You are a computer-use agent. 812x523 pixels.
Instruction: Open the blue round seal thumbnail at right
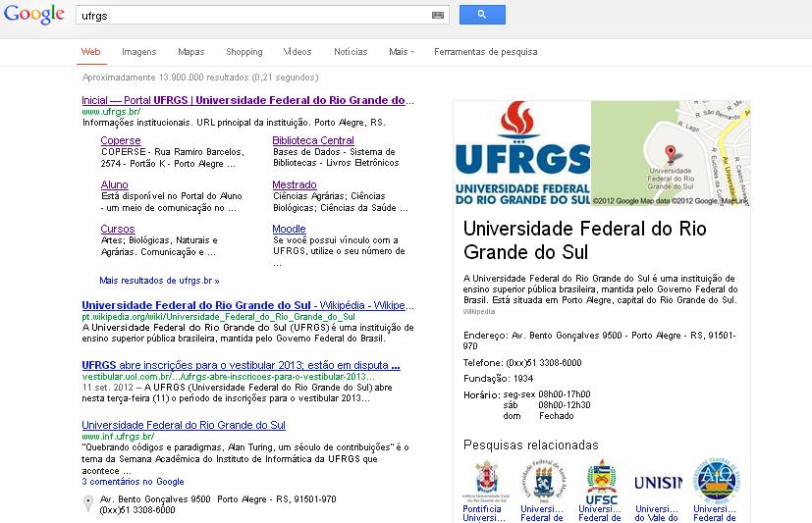pyautogui.click(x=716, y=481)
